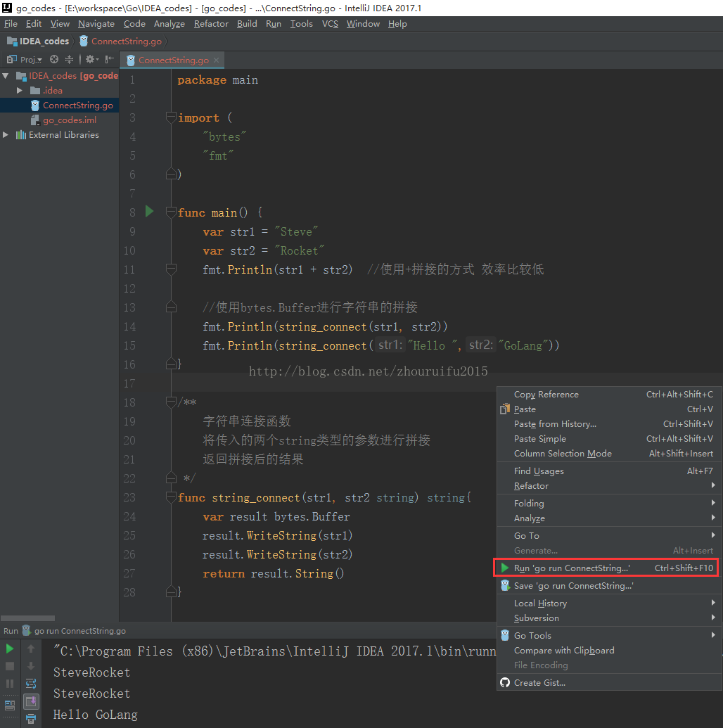Switch to the ConnectString.go editor tab
This screenshot has width=723, height=728.
[x=173, y=60]
